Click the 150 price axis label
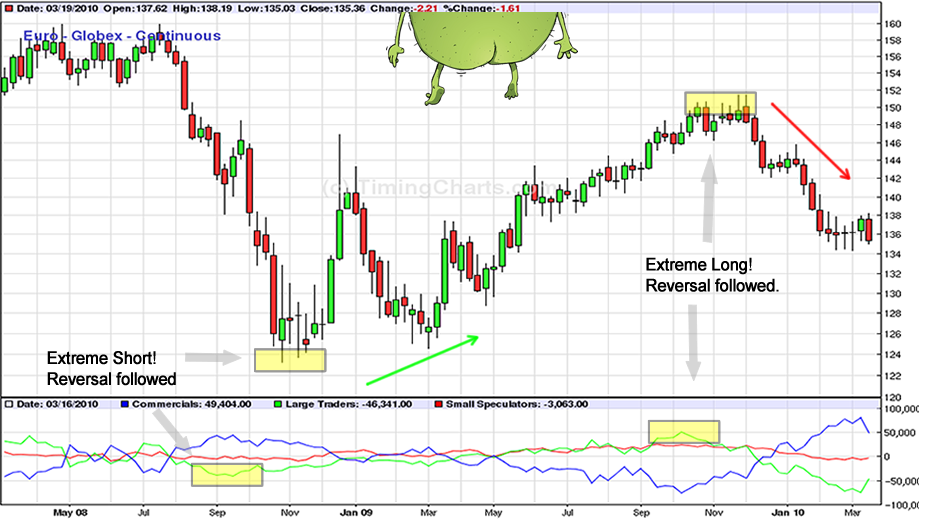Image resolution: width=925 pixels, height=525 pixels. point(893,108)
